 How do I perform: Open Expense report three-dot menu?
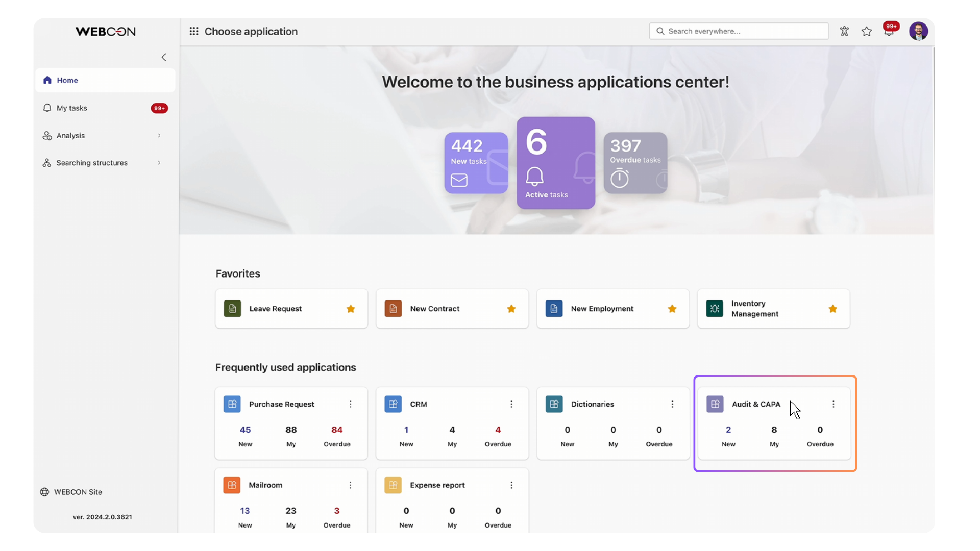[x=511, y=485]
